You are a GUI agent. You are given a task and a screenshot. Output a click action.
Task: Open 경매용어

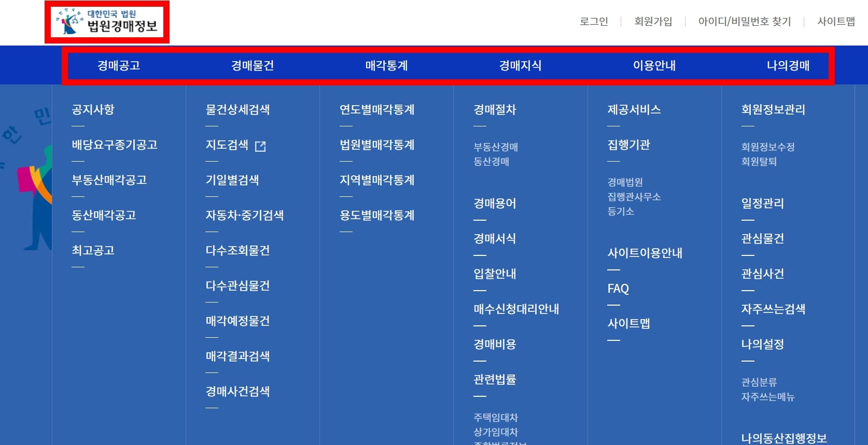pos(495,203)
